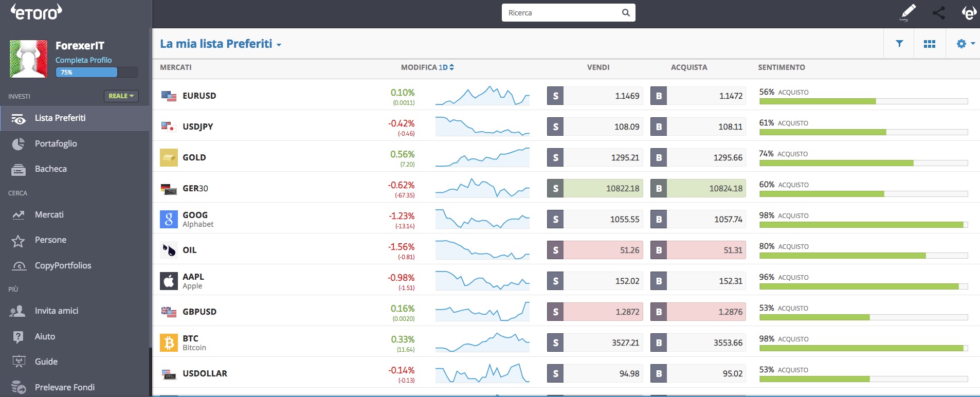This screenshot has width=980, height=397.
Task: Click the Aiuto question mark icon
Action: [18, 337]
